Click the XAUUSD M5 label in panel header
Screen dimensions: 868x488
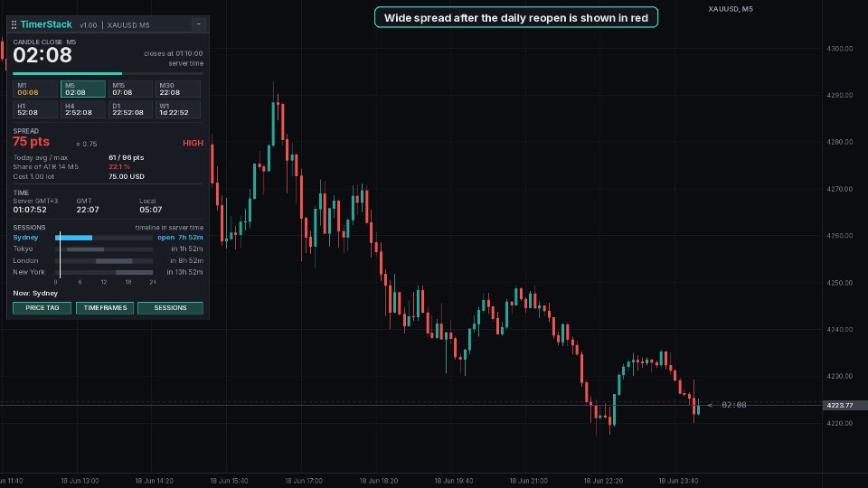(128, 25)
